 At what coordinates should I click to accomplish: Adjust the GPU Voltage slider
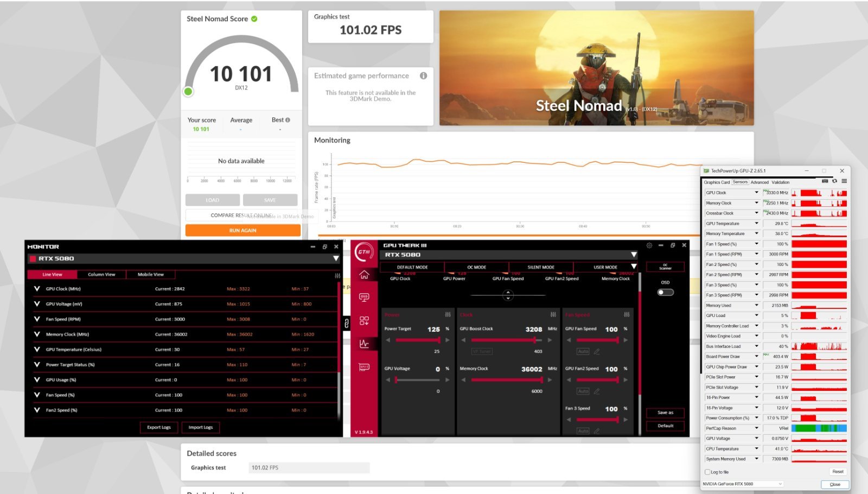418,380
